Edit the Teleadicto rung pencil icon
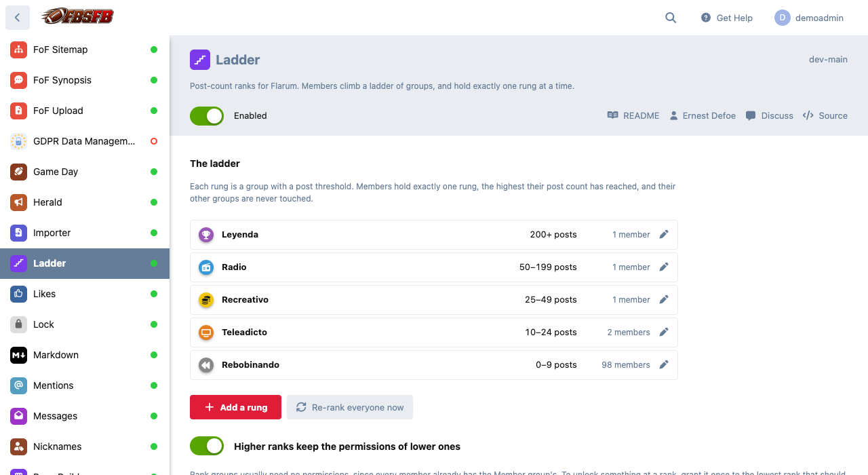This screenshot has height=475, width=868. 664,332
